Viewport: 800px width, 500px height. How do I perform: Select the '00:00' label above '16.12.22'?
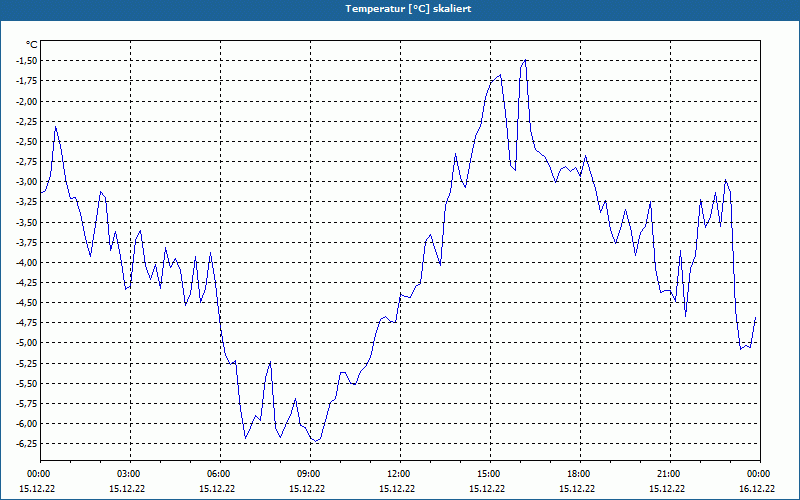point(760,474)
